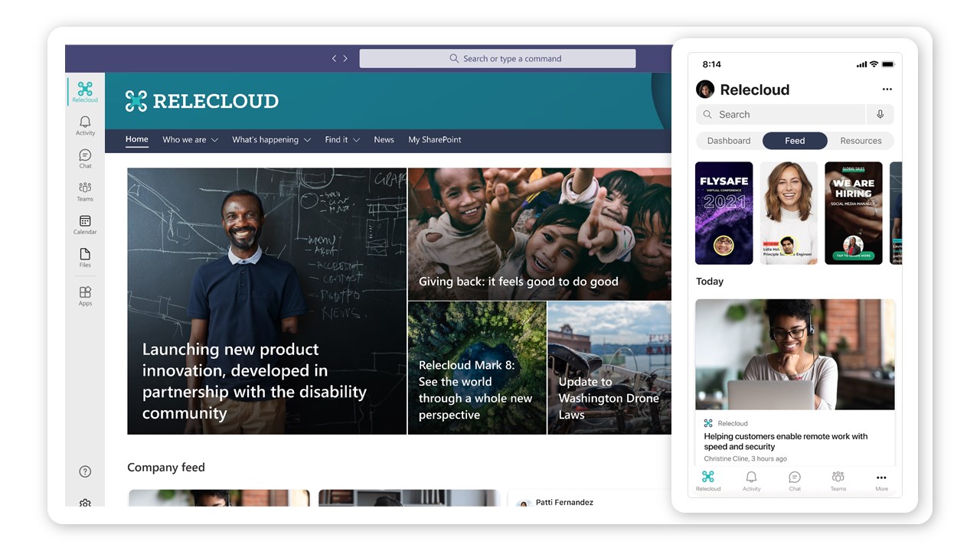Click the Company feed heading
The height and width of the screenshot is (551, 980).
tap(166, 468)
